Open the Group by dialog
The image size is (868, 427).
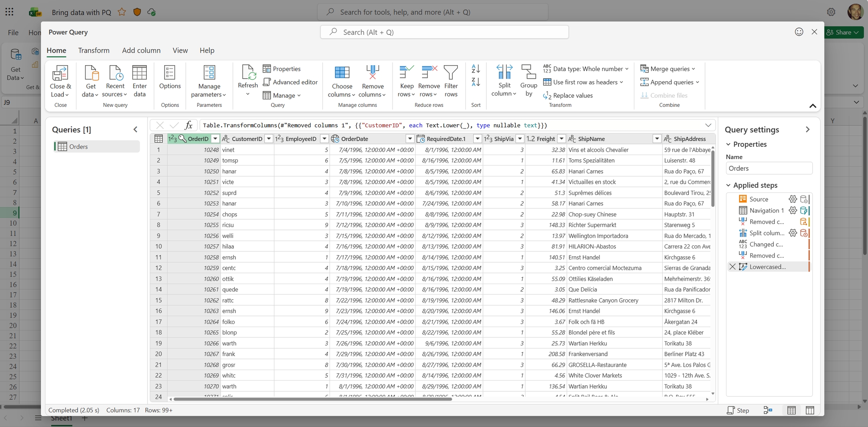tap(528, 79)
